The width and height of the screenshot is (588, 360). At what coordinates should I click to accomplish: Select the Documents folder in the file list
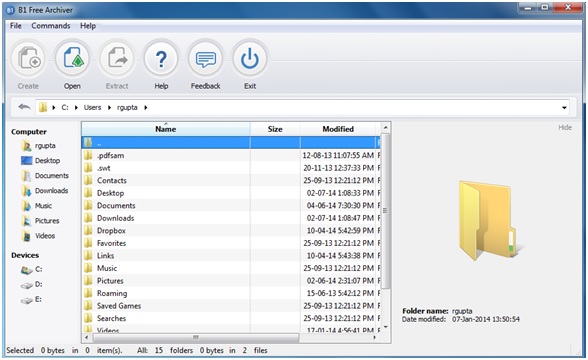[231, 206]
